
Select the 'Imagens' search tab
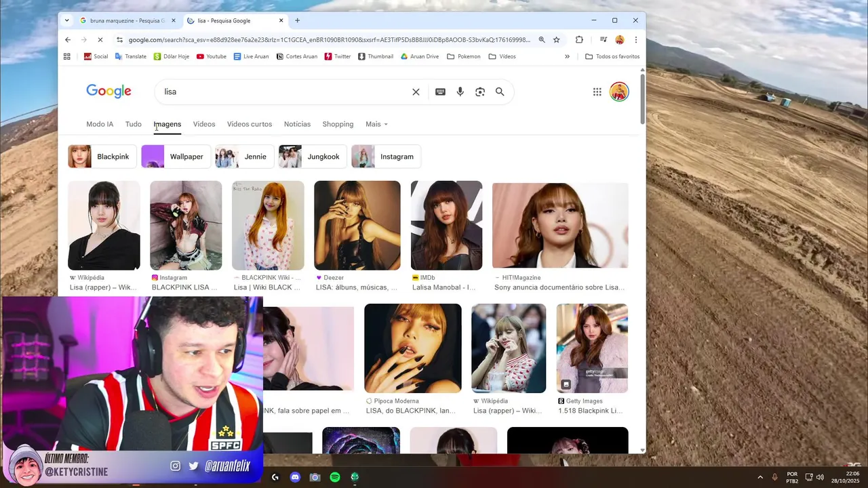pos(167,124)
